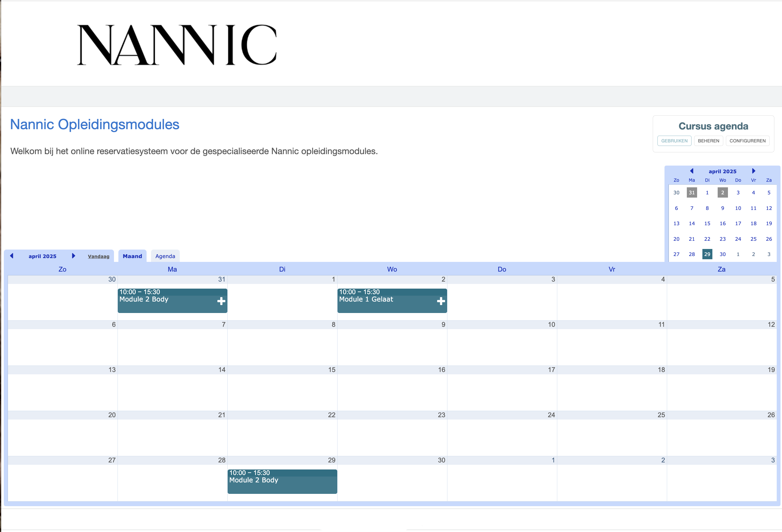Switch to Agenda view tab
The height and width of the screenshot is (532, 782).
coord(165,256)
